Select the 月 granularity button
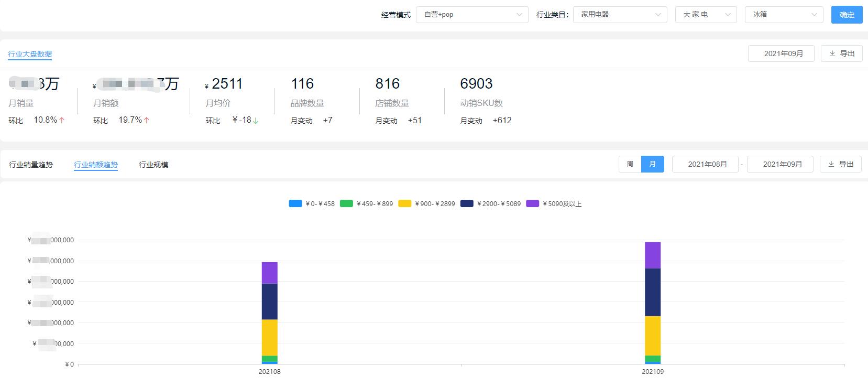Viewport: 868px width, 387px height. pyautogui.click(x=653, y=164)
